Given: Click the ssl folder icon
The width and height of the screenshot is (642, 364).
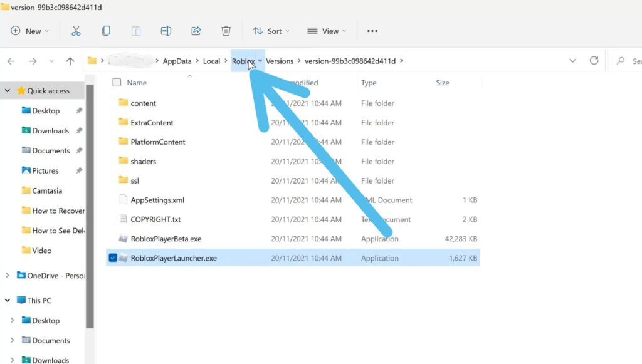Looking at the screenshot, I should click(123, 180).
